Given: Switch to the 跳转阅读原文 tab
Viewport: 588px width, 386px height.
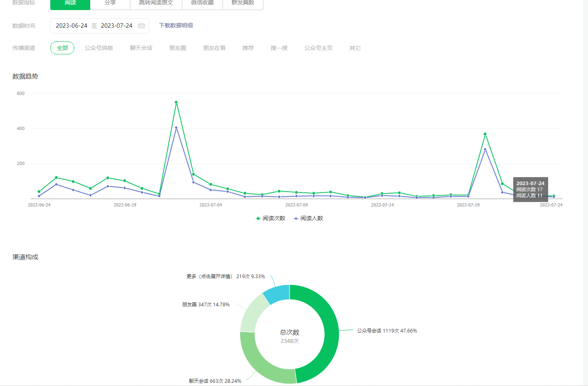Looking at the screenshot, I should (156, 3).
